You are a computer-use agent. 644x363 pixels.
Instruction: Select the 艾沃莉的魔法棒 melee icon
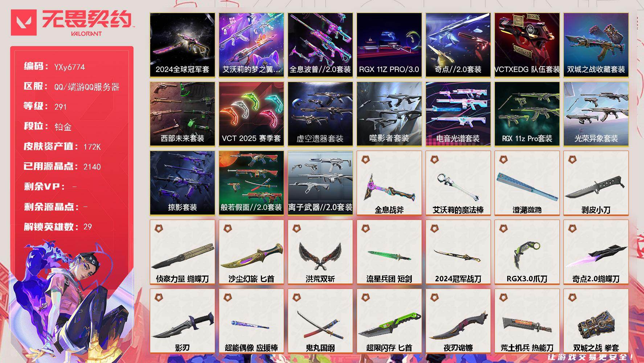point(458,187)
